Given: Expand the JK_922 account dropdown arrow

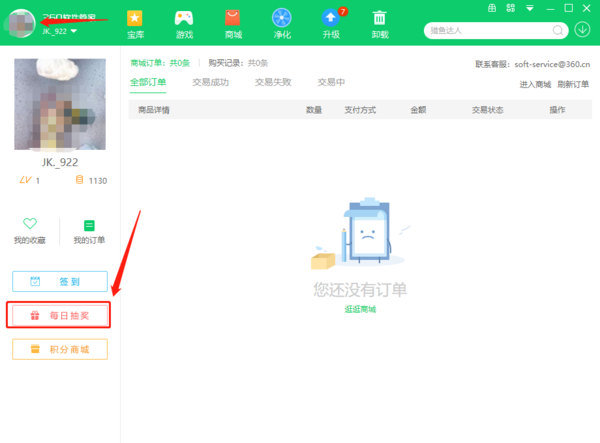Looking at the screenshot, I should (x=74, y=31).
